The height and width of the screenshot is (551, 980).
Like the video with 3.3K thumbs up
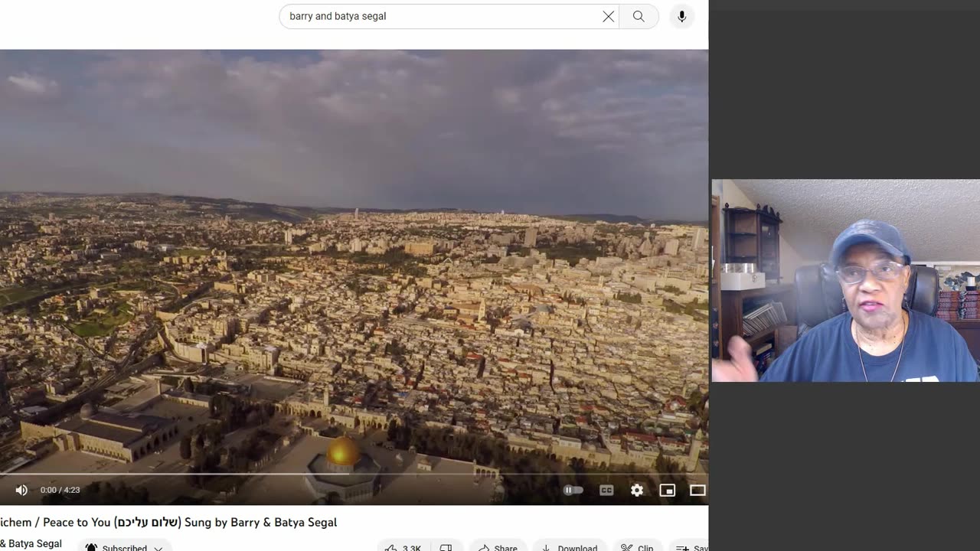click(403, 548)
